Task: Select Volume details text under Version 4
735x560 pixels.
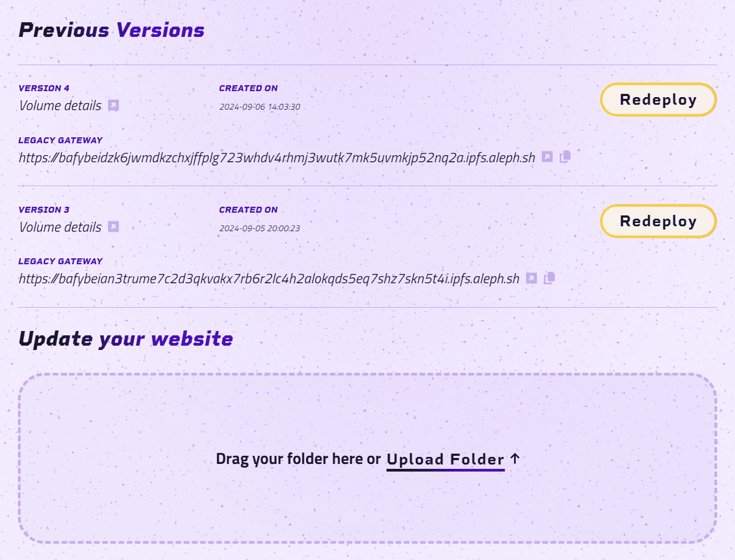Action: click(60, 106)
